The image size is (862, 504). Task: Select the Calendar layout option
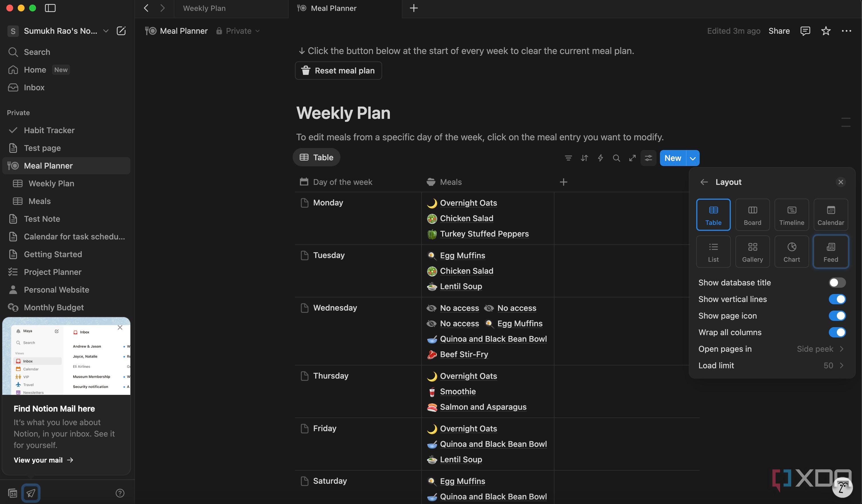pos(831,215)
